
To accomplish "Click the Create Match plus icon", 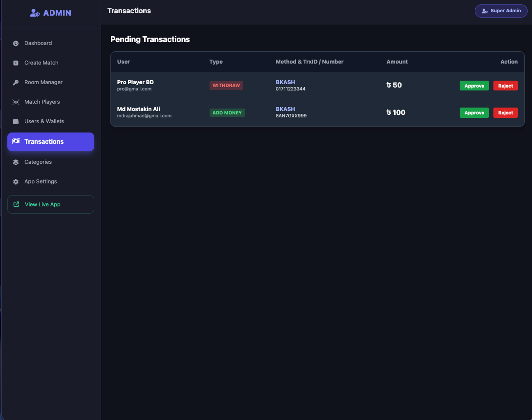I will tap(16, 63).
